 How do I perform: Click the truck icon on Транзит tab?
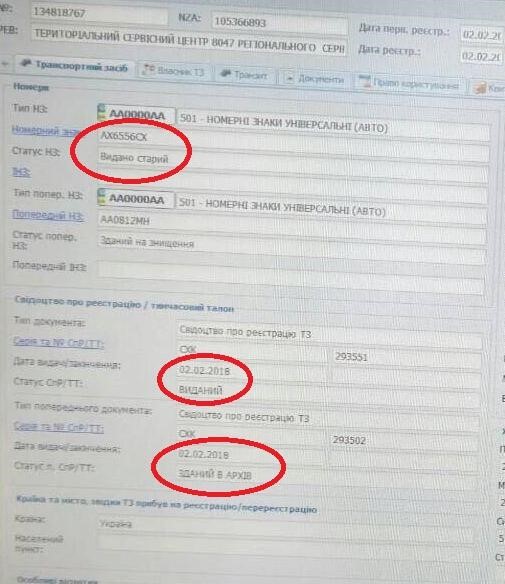(226, 74)
